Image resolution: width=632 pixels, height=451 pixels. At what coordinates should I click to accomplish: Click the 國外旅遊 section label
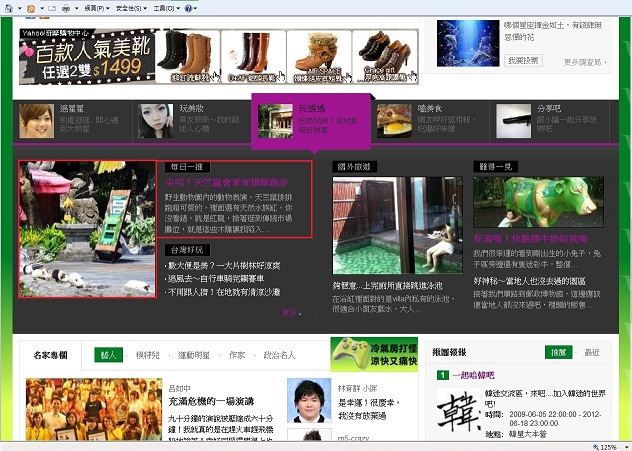coord(354,166)
